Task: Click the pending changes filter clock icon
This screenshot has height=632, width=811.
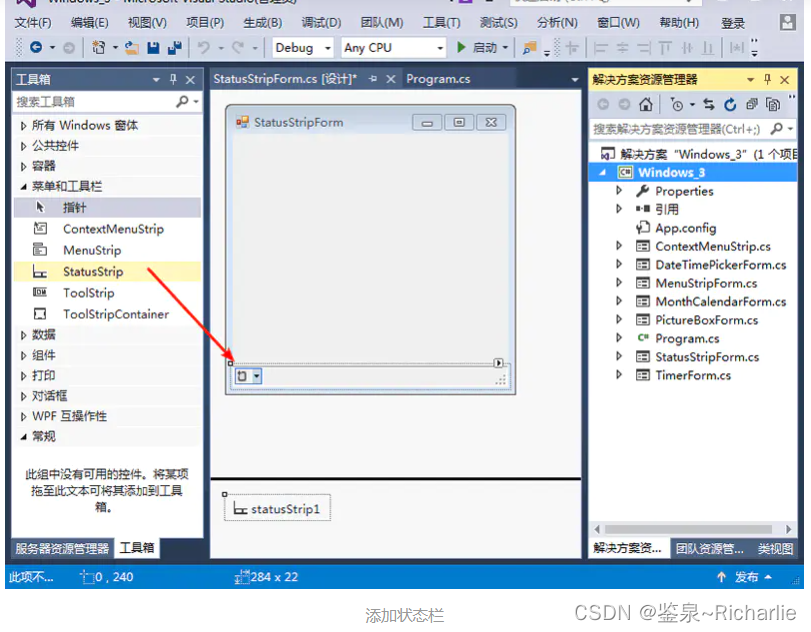Action: [x=677, y=104]
